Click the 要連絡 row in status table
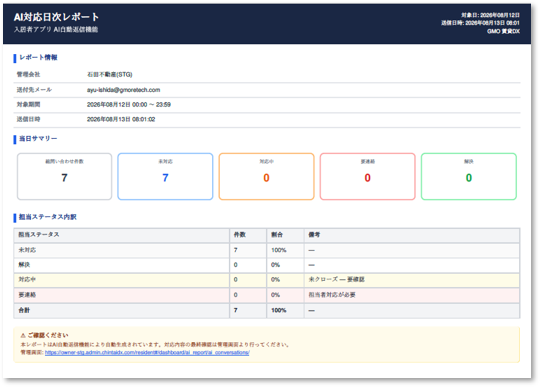The width and height of the screenshot is (540, 387). point(267,295)
